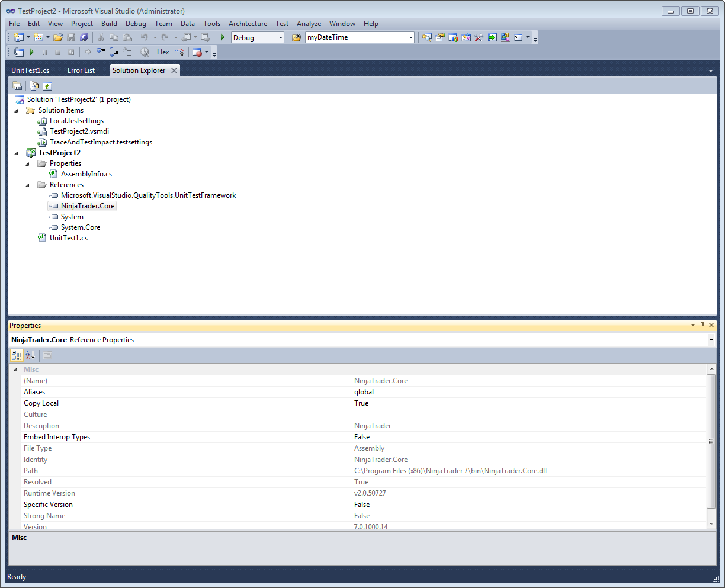Toggle Categorized view in Properties panel
Viewport: 725px width, 588px height.
17,355
